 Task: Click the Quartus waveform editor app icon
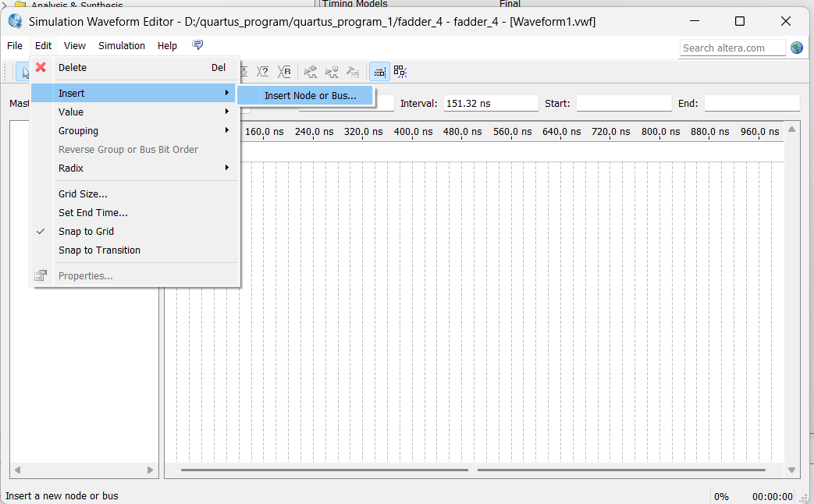[x=16, y=21]
